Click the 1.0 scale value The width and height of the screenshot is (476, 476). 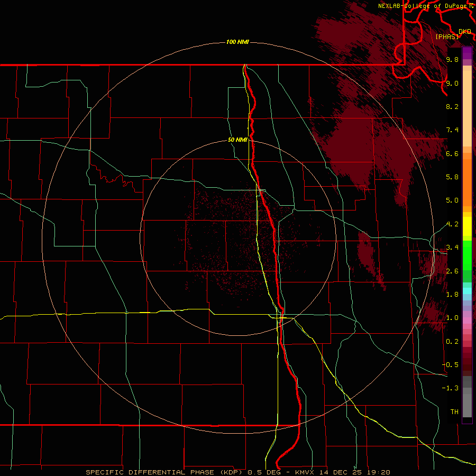pos(452,318)
